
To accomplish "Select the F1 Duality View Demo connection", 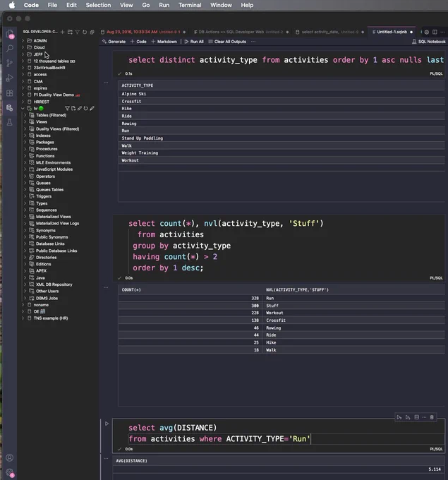I will pos(54,95).
